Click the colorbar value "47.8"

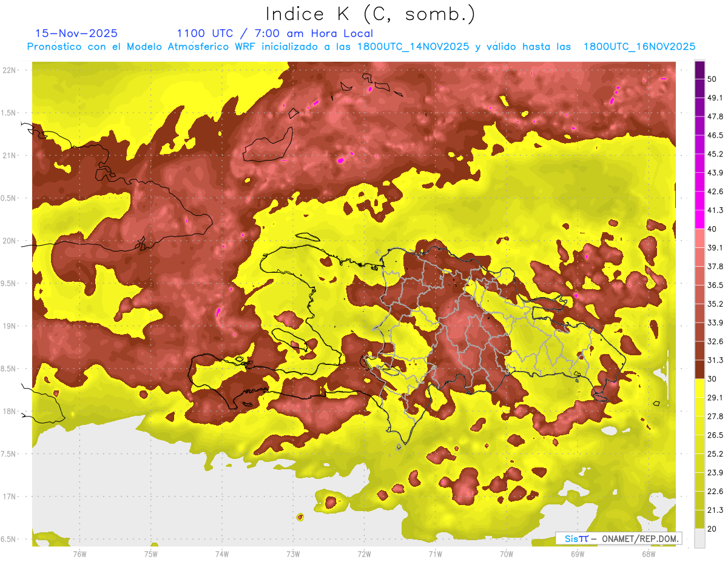click(x=715, y=116)
